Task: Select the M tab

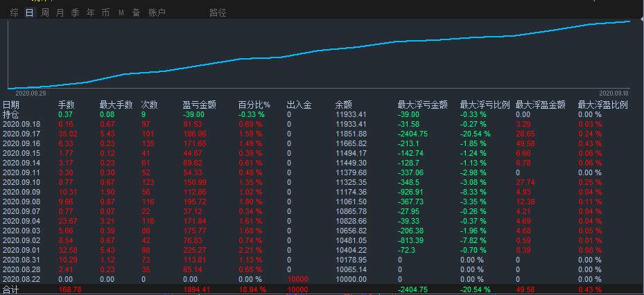Action: point(121,12)
